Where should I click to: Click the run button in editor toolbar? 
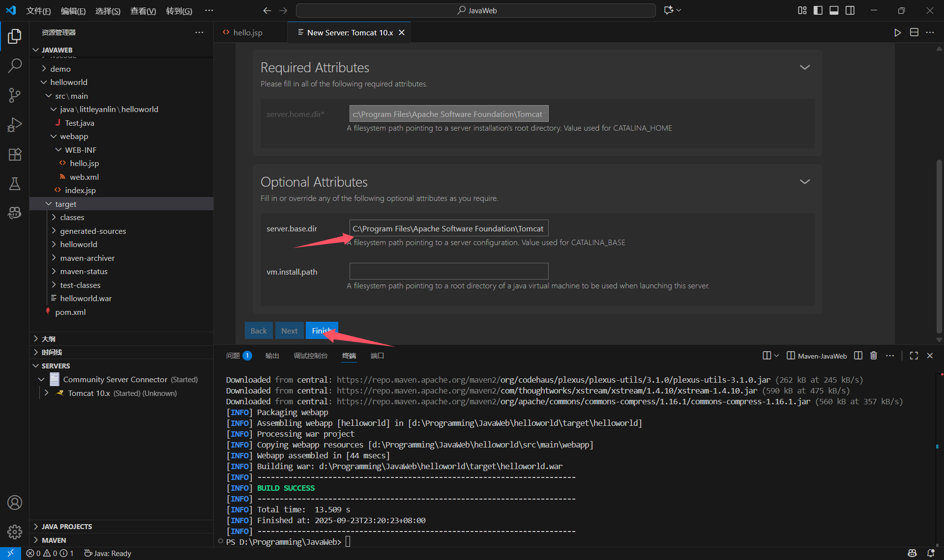point(897,32)
